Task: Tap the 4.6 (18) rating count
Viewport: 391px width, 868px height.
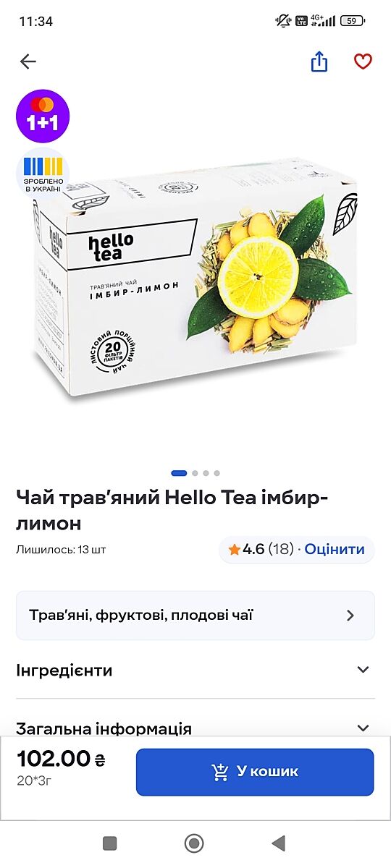Action: click(x=268, y=550)
